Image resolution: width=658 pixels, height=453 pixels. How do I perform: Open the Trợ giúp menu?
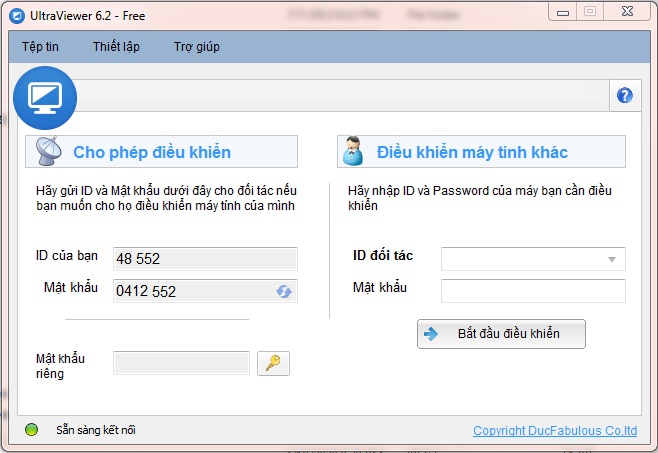pyautogui.click(x=196, y=47)
